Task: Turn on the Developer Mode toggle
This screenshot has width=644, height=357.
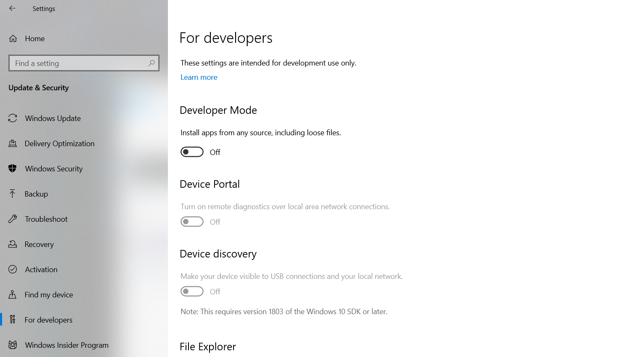Action: tap(192, 152)
